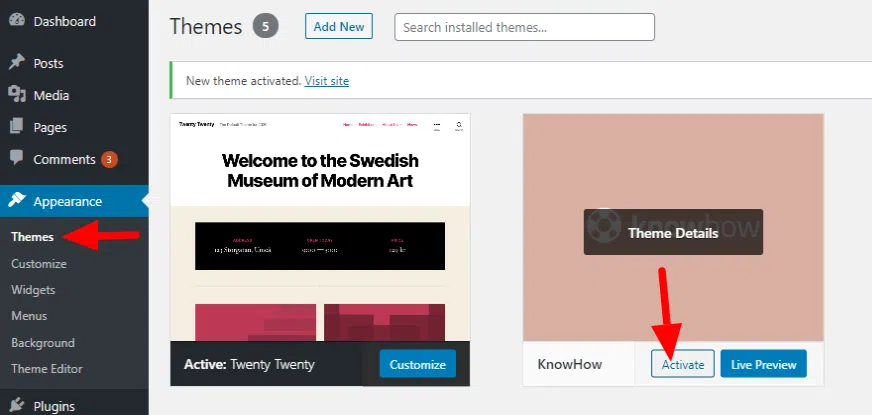Click Live Preview for KnowHow

(x=763, y=365)
